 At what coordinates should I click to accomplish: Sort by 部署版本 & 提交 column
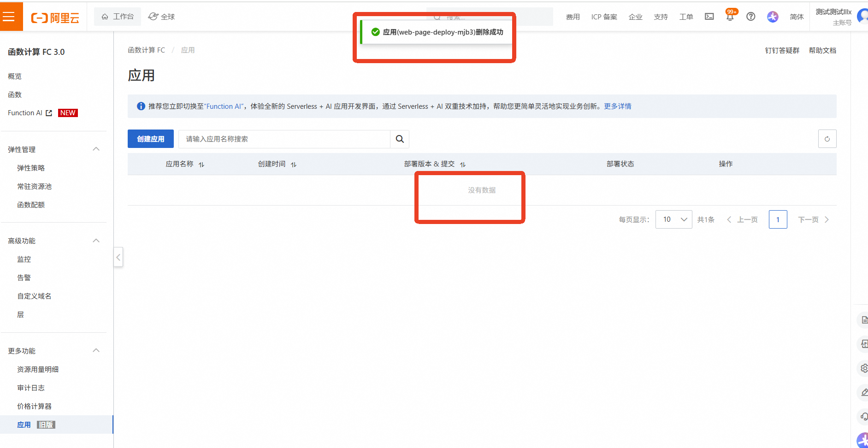[x=463, y=165]
